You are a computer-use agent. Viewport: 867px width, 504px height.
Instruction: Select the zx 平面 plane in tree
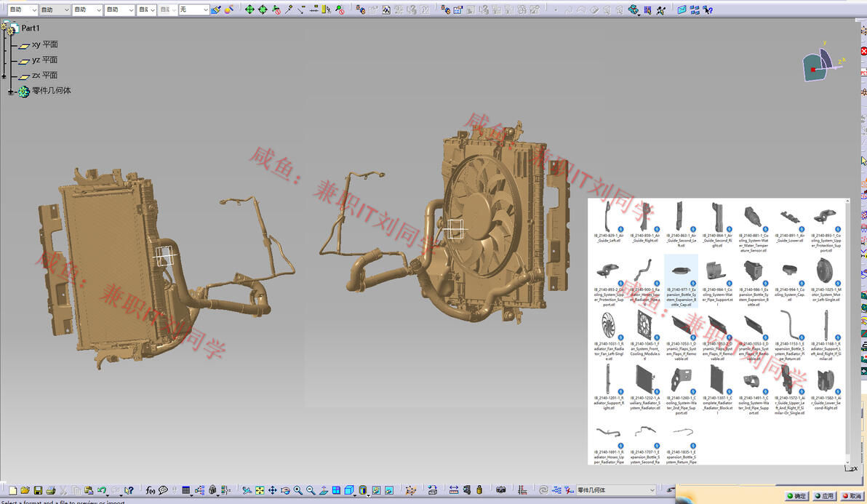coord(44,75)
